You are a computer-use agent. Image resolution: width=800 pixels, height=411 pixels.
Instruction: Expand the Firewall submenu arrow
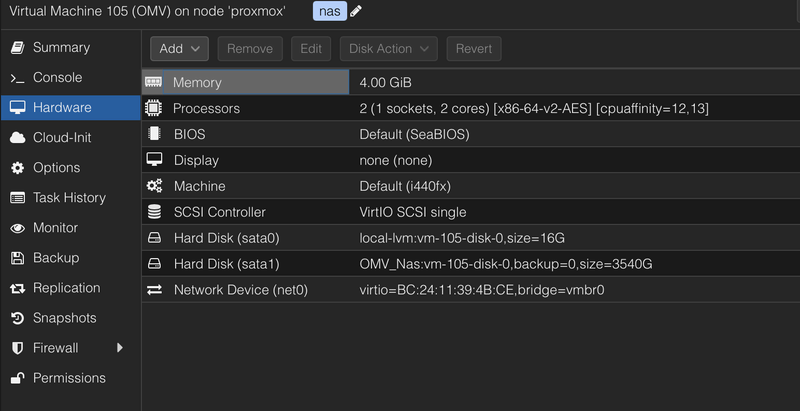120,348
